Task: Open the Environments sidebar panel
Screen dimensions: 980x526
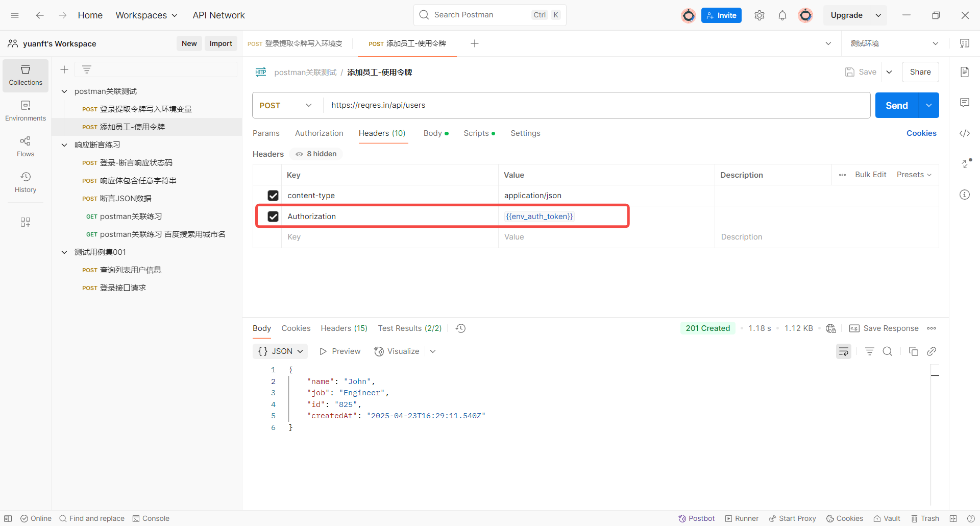Action: tap(26, 111)
